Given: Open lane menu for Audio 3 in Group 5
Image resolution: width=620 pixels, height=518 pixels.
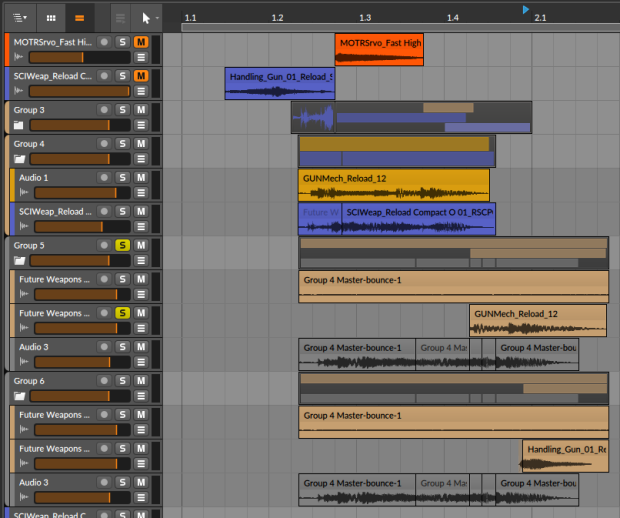Looking at the screenshot, I should pos(141,362).
